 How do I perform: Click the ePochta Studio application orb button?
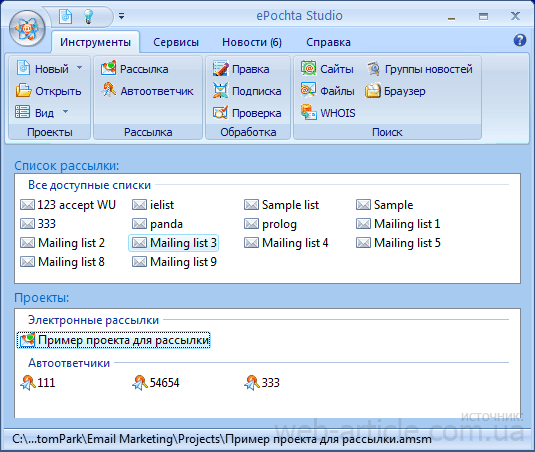click(x=27, y=29)
